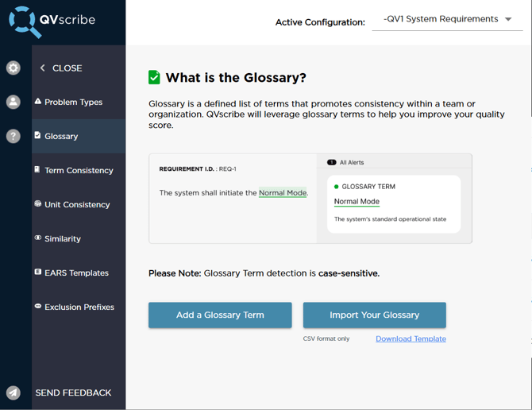532x410 pixels.
Task: Open the user profile icon
Action: pos(13,102)
